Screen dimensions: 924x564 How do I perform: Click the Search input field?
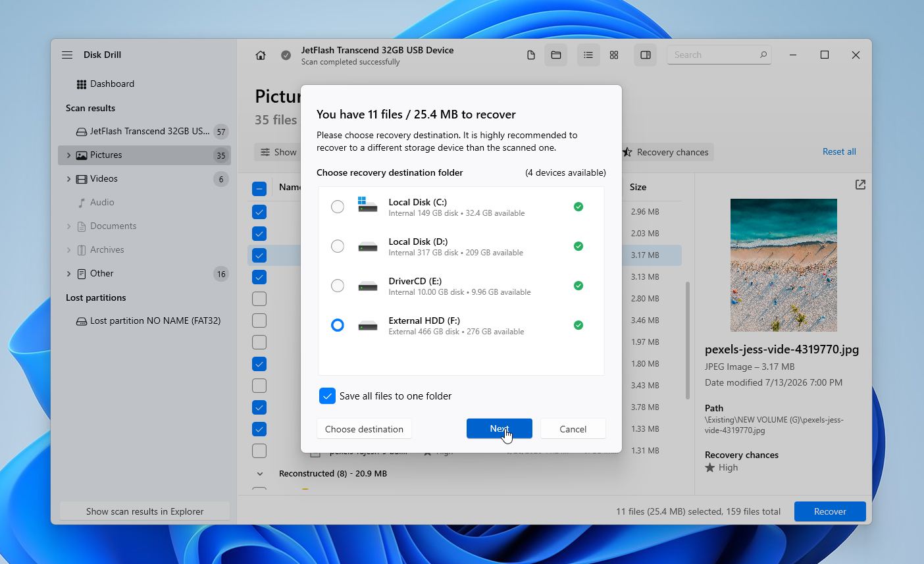719,55
